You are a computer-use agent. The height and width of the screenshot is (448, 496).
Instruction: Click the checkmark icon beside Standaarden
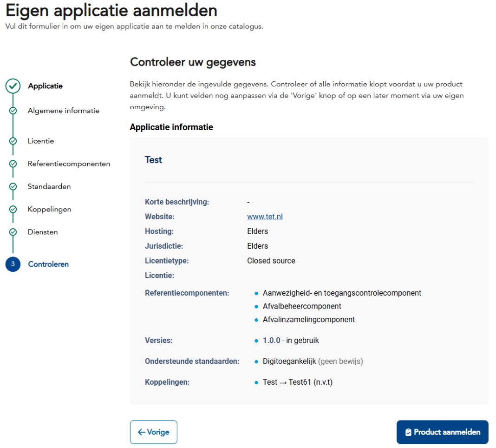coord(13,186)
